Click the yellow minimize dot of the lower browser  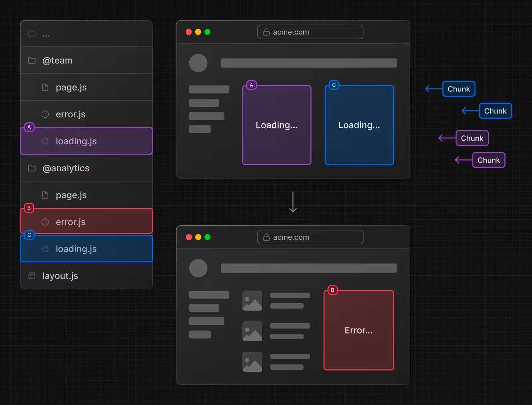pos(198,237)
